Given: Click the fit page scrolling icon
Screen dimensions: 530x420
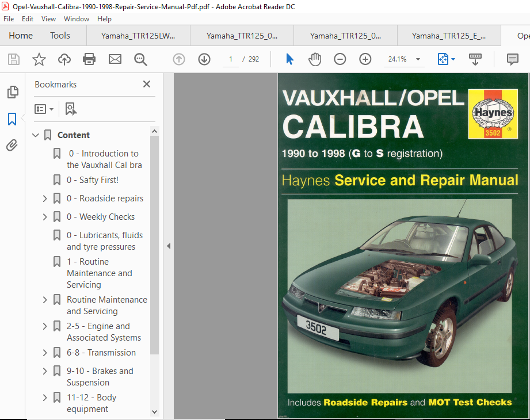Looking at the screenshot, I should point(443,59).
